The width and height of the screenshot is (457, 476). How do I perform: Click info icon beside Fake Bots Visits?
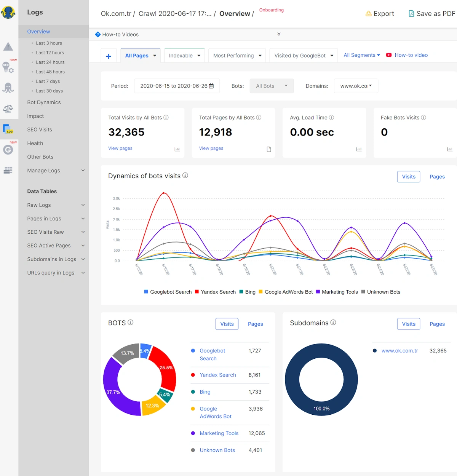[x=423, y=118]
